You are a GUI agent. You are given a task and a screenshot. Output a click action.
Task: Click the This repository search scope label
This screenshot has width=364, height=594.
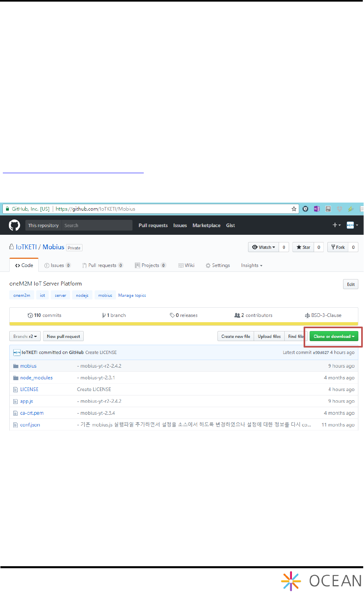tap(43, 225)
